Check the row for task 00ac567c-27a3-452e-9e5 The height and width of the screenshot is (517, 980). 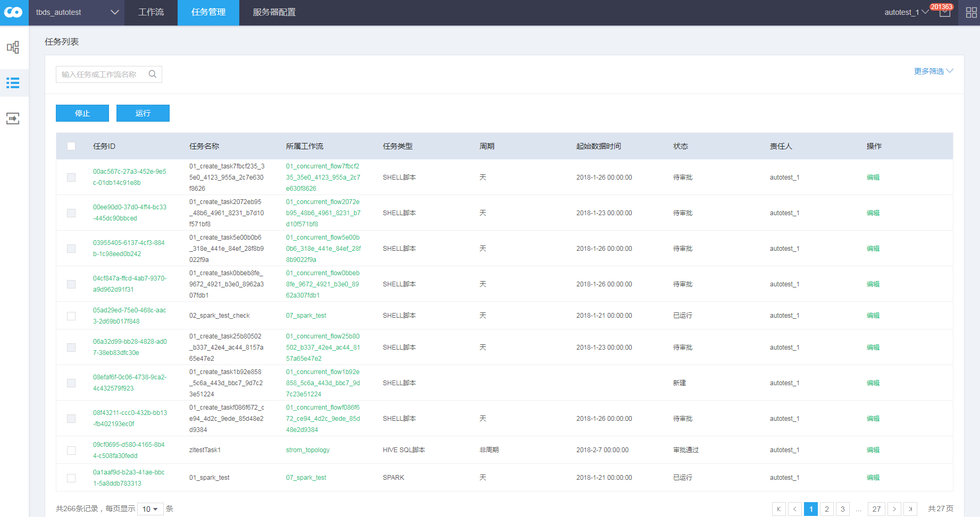pyautogui.click(x=71, y=177)
